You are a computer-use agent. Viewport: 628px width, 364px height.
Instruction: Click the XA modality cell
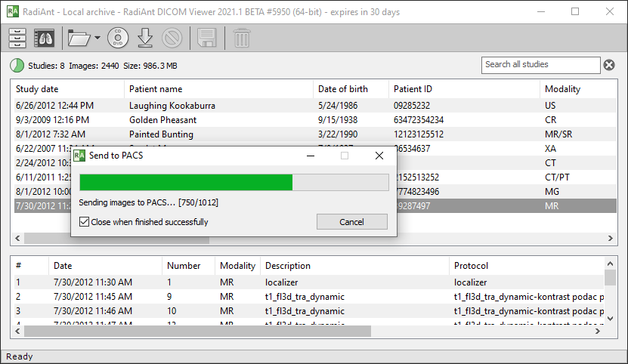click(x=550, y=149)
